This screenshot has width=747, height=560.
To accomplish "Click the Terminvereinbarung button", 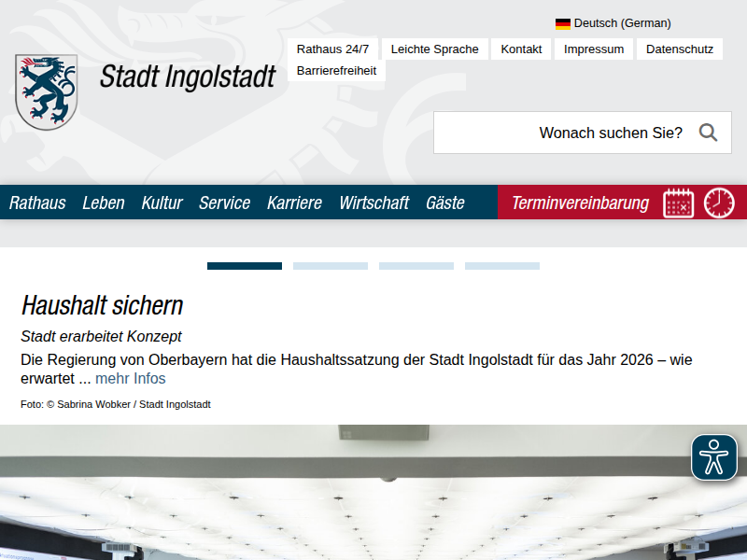I will pos(580,203).
